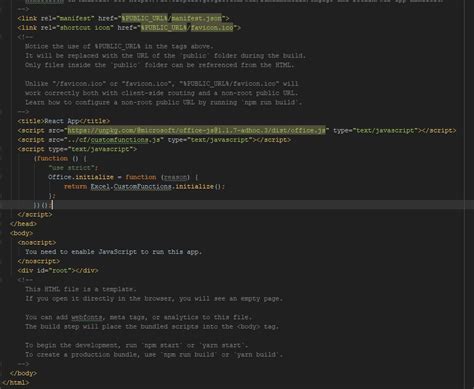This screenshot has width=474, height=389.
Task: Click the closing </noscript> tag
Action: pyautogui.click(x=39, y=261)
